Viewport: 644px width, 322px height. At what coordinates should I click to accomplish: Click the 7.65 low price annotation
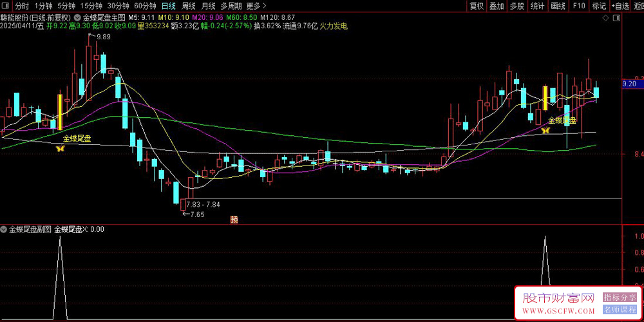[x=197, y=214]
